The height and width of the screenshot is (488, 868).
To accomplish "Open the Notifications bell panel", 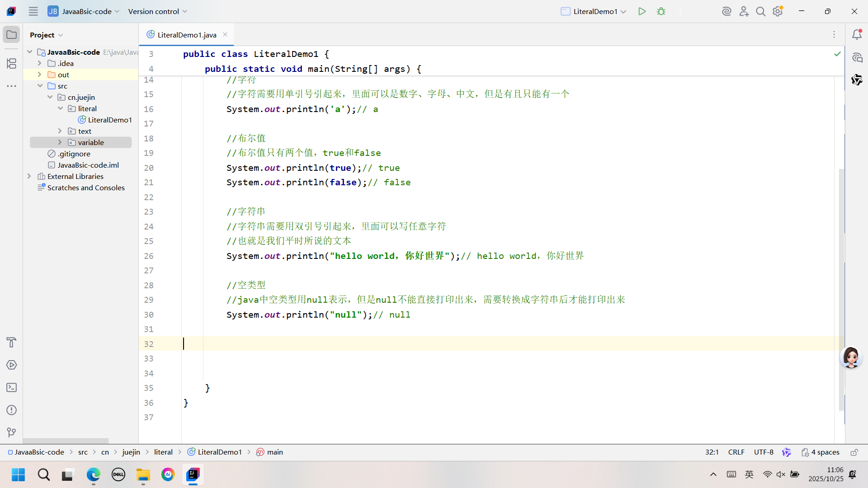I will coord(857,35).
